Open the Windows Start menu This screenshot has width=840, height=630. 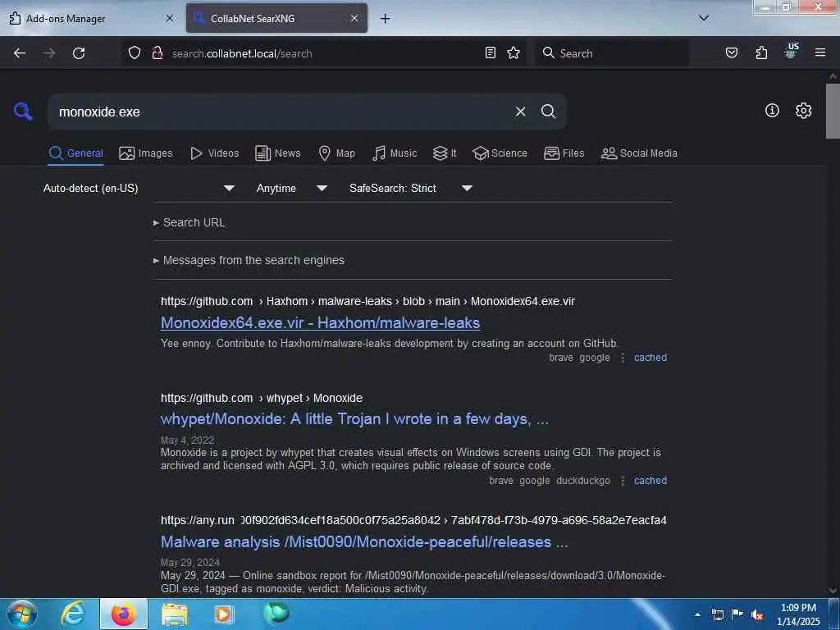pos(22,614)
